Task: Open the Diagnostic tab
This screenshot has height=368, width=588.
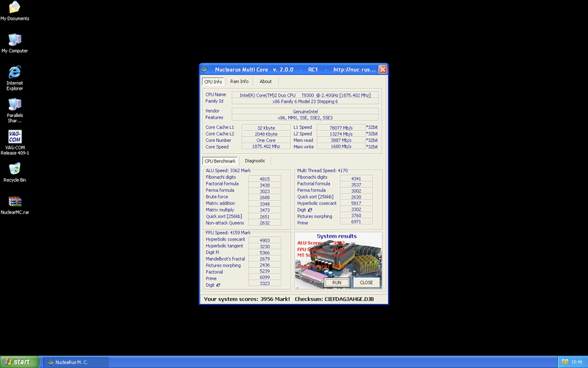Action: coord(255,160)
